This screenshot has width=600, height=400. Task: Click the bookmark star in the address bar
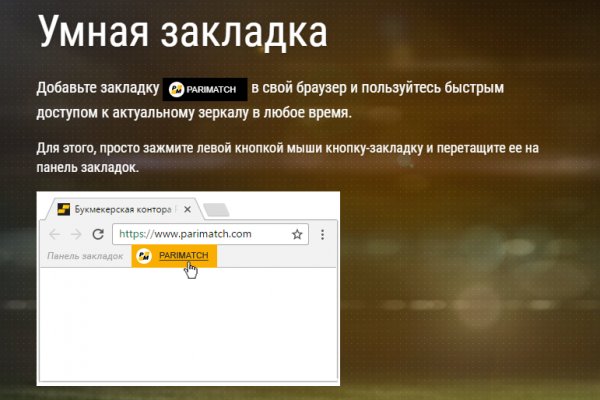[297, 234]
